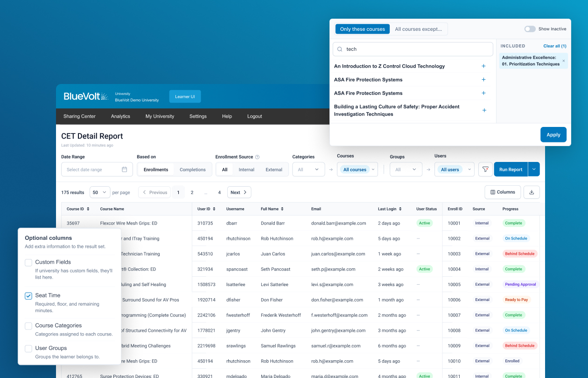The height and width of the screenshot is (378, 588).
Task: Add An Introduction to Z Control course
Action: (x=483, y=66)
